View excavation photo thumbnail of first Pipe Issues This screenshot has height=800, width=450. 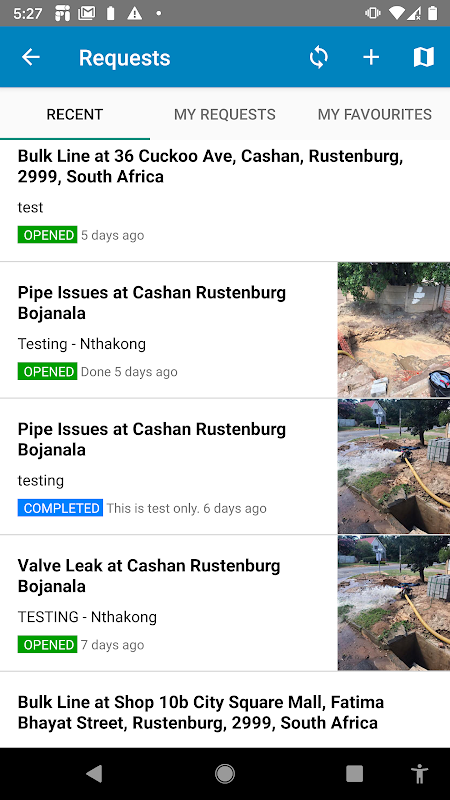394,330
